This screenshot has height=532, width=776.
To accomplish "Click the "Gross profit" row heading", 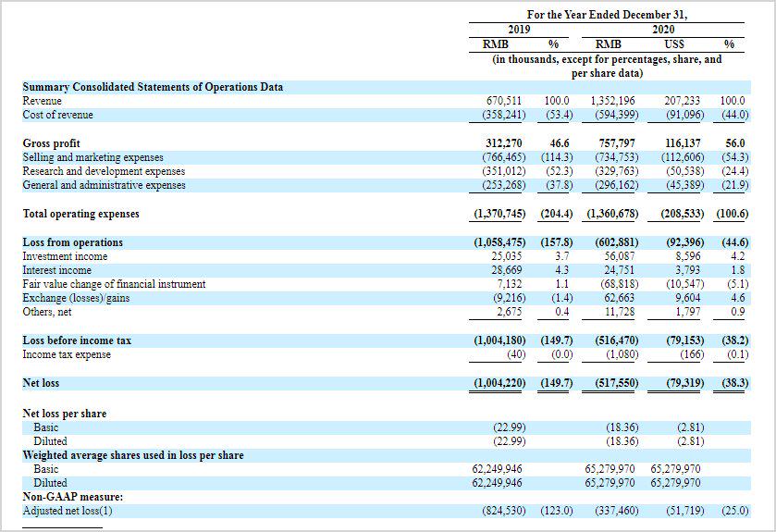I will click(51, 143).
